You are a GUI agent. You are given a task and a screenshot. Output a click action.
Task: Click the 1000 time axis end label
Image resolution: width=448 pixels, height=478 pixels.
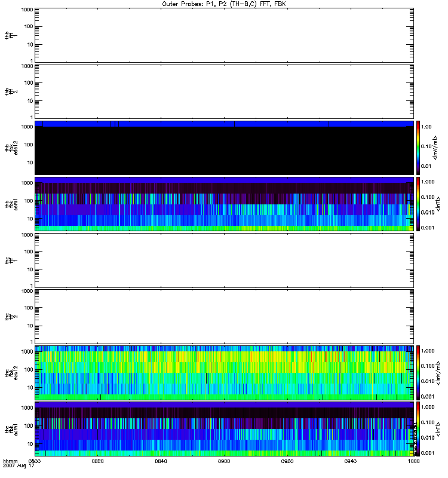(x=413, y=461)
